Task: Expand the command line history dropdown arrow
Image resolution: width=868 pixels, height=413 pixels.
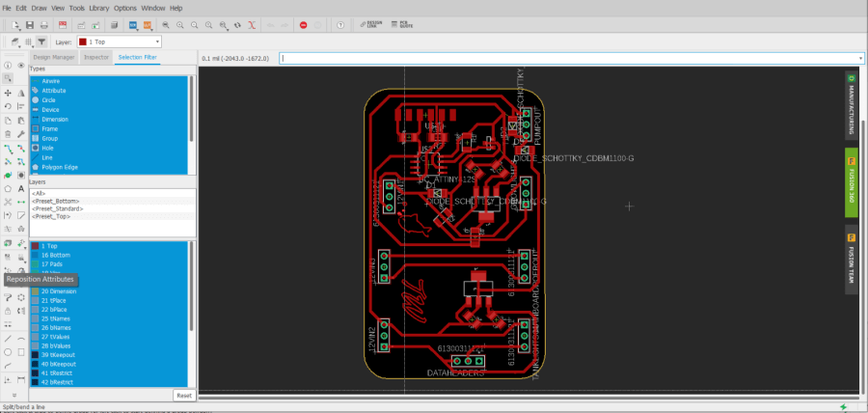Action: pyautogui.click(x=860, y=58)
